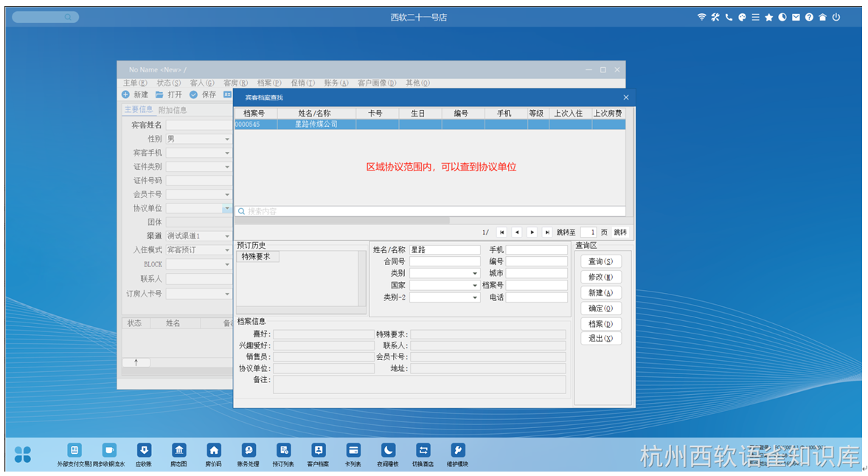The image size is (868, 476).
Task: Expand the 证件类别 dropdown
Action: point(227,167)
